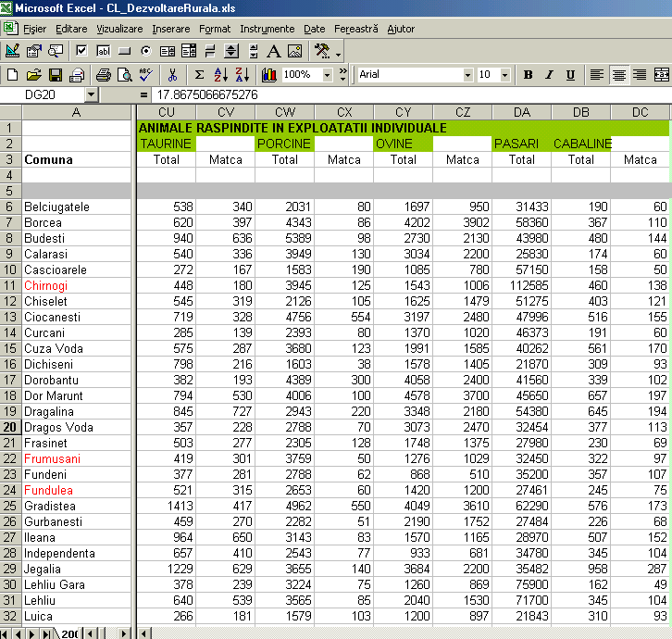Click the Save floppy disk icon
This screenshot has width=672, height=639.
56,75
